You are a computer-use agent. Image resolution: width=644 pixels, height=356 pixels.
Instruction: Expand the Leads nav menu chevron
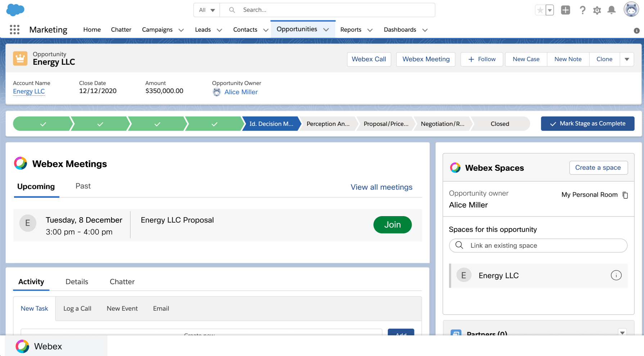(x=219, y=30)
